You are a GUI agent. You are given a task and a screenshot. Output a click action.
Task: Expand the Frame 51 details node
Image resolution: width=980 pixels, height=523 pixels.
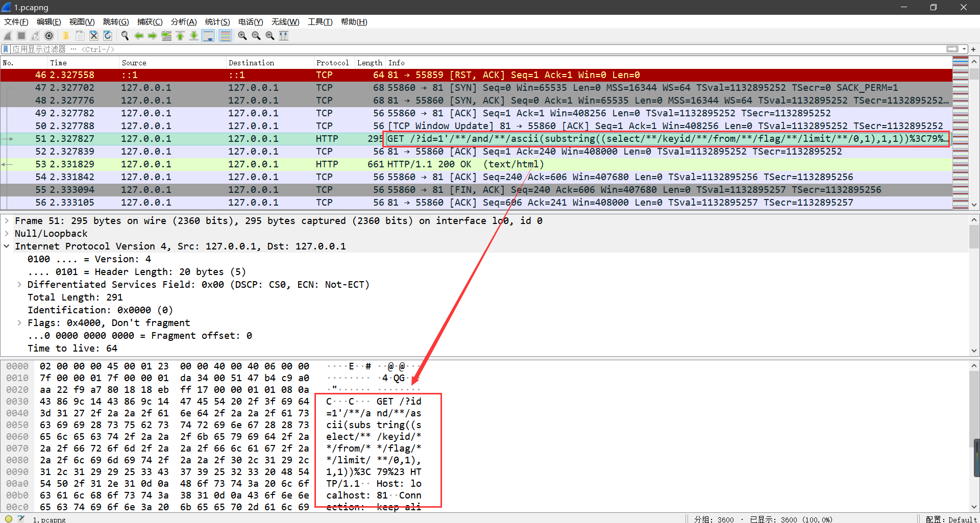(x=7, y=220)
